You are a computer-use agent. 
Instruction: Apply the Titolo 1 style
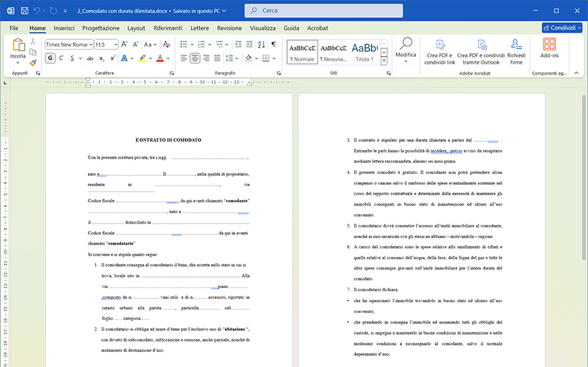point(364,51)
